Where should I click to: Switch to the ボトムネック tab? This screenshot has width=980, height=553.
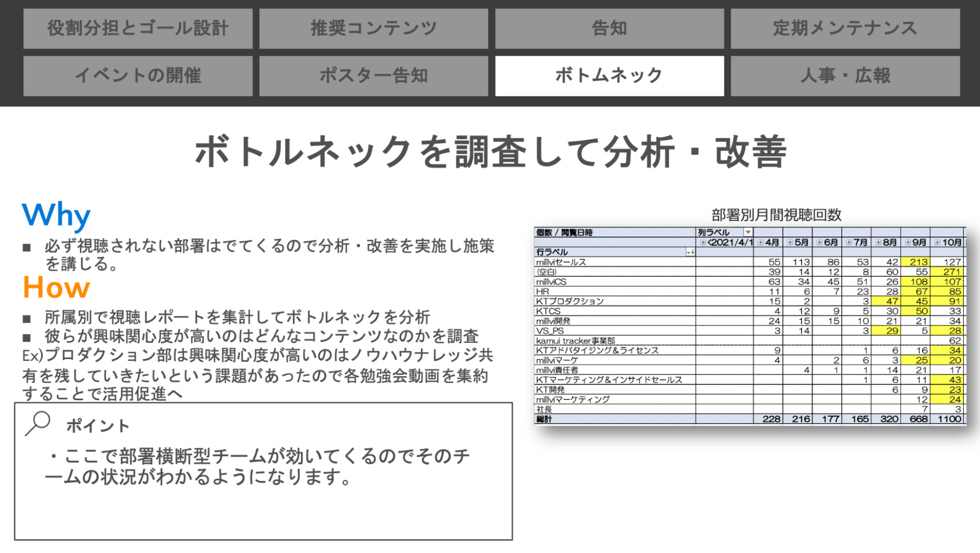point(609,75)
